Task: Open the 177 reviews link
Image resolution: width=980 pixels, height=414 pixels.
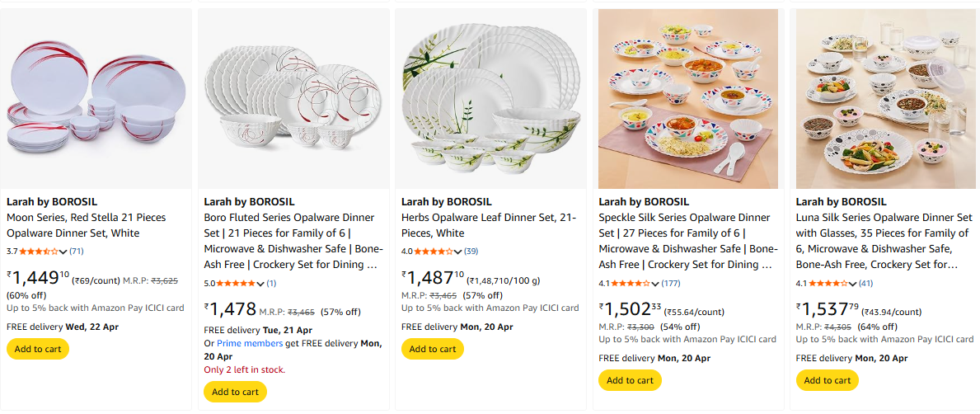Action: tap(671, 284)
